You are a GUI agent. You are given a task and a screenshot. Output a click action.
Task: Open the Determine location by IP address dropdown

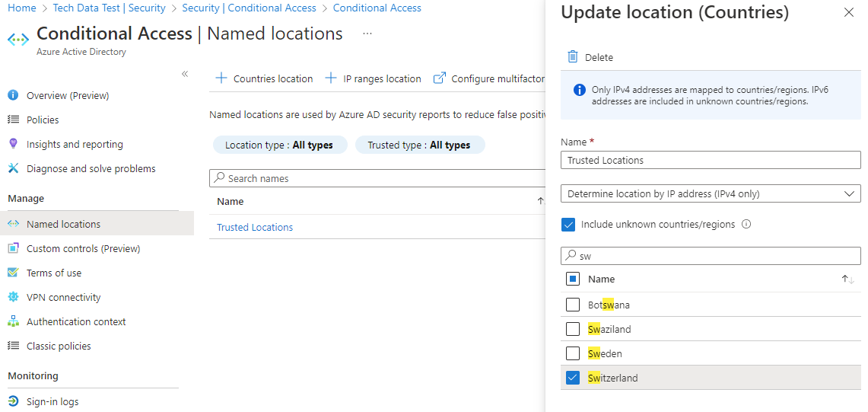coord(711,193)
